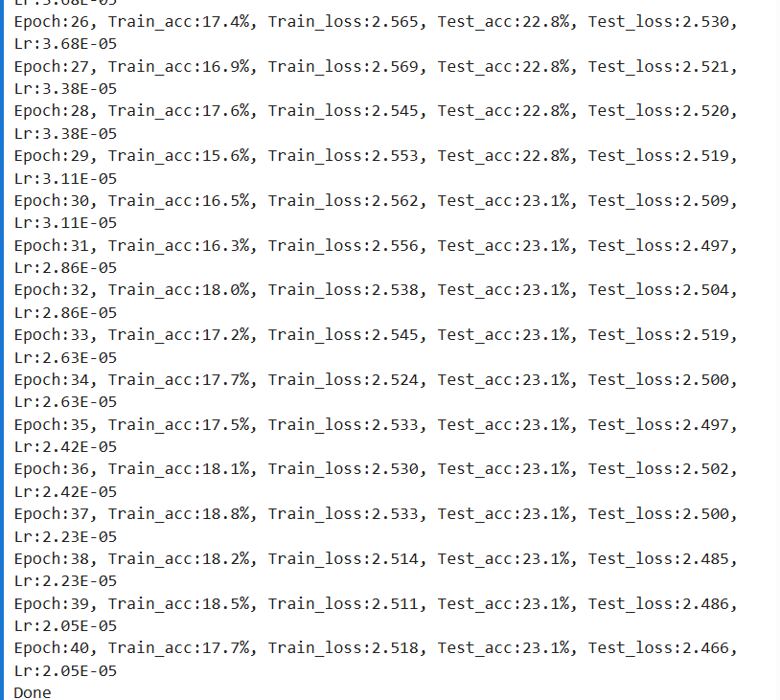This screenshot has height=700, width=780.
Task: Click the final Lr:2.05E-05 line
Action: 65,670
